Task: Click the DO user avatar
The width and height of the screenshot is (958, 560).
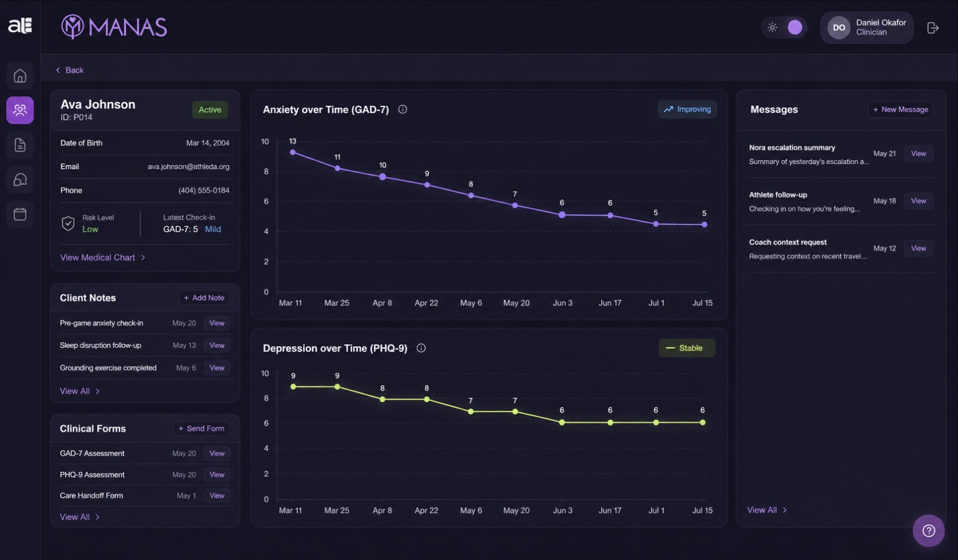Action: pos(839,28)
